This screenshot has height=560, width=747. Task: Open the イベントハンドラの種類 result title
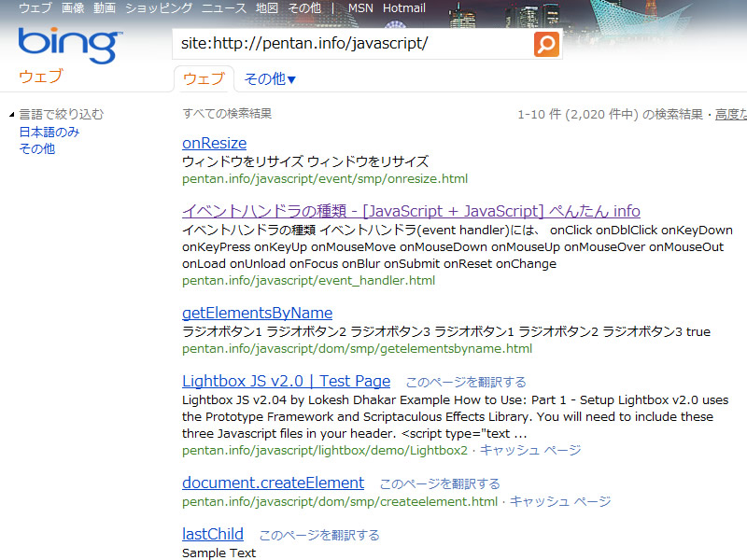click(x=411, y=211)
